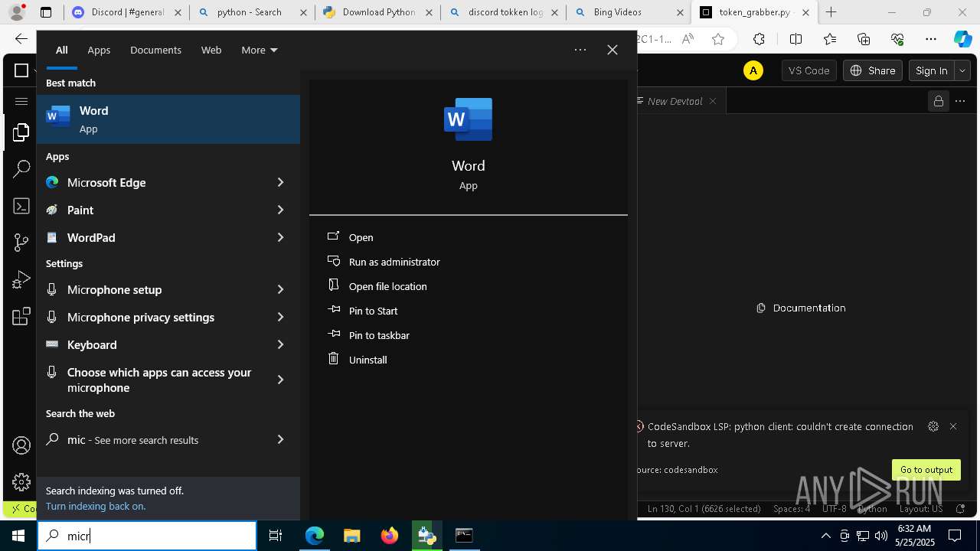This screenshot has height=551, width=980.
Task: Switch to the All search tab
Action: point(62,50)
